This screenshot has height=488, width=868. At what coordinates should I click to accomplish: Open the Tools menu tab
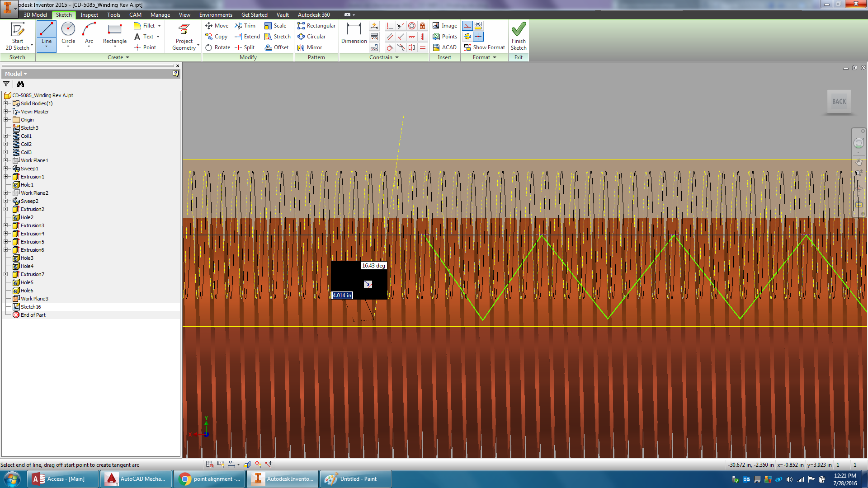(x=113, y=14)
